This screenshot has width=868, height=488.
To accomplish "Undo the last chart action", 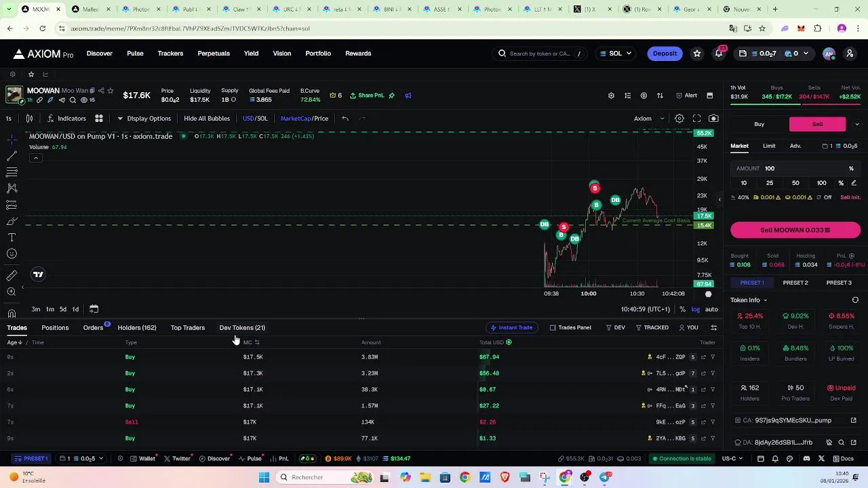I will [345, 119].
